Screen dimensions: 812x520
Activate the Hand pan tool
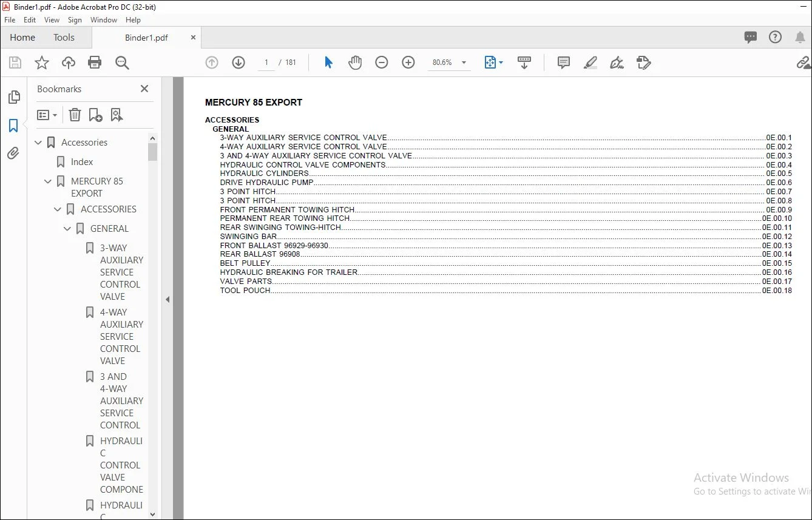point(355,62)
